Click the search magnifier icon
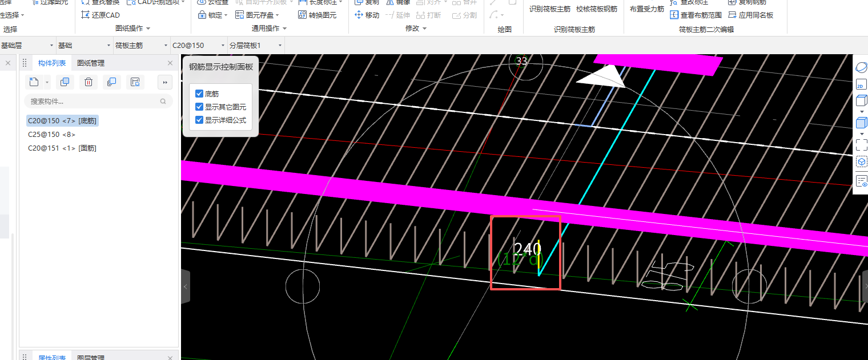 [x=163, y=101]
